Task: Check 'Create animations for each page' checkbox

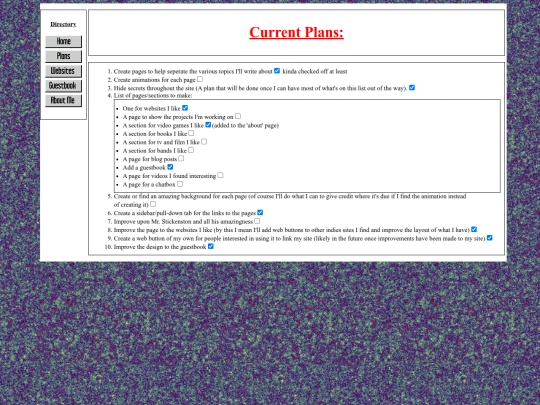Action: (x=200, y=79)
